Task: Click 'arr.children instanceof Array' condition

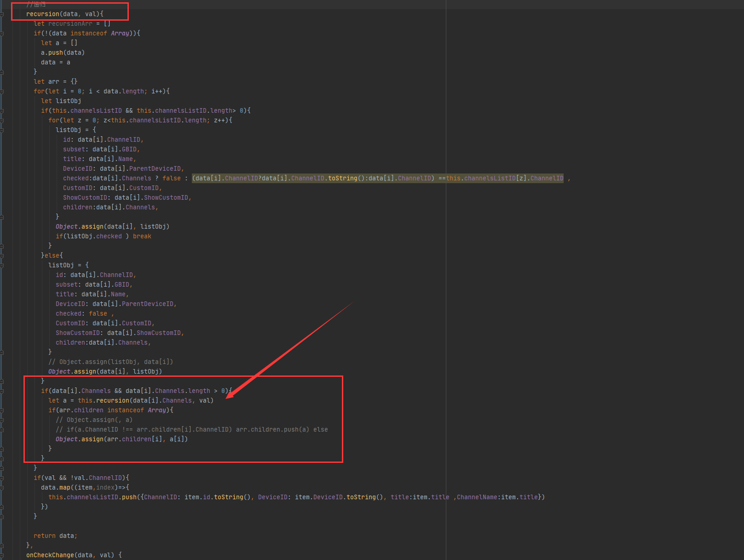Action: [113, 410]
